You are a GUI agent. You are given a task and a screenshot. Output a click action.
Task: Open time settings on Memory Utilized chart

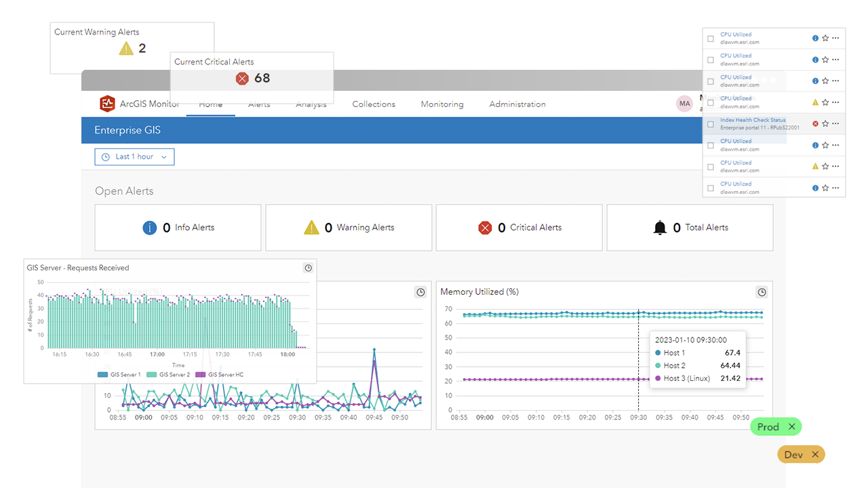[x=762, y=292]
